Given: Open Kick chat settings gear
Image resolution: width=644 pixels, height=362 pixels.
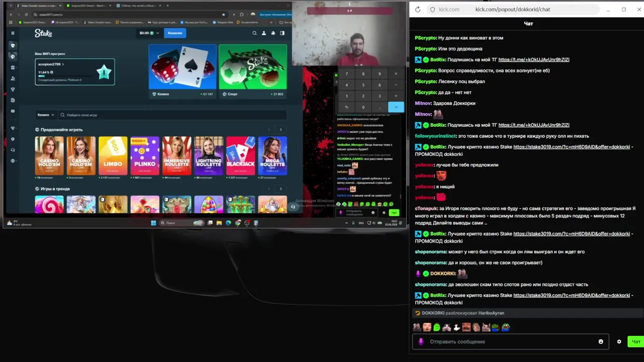Looking at the screenshot, I should point(619,342).
